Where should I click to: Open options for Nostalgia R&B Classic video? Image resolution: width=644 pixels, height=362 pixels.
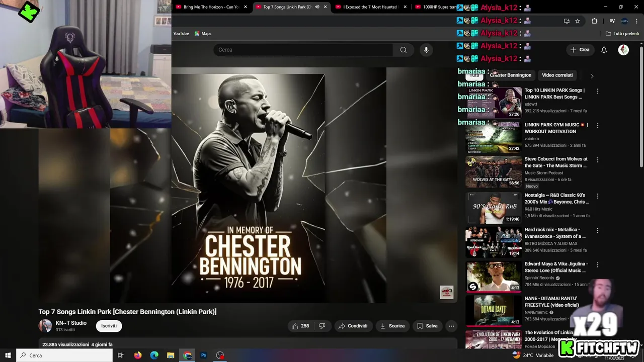tap(598, 196)
